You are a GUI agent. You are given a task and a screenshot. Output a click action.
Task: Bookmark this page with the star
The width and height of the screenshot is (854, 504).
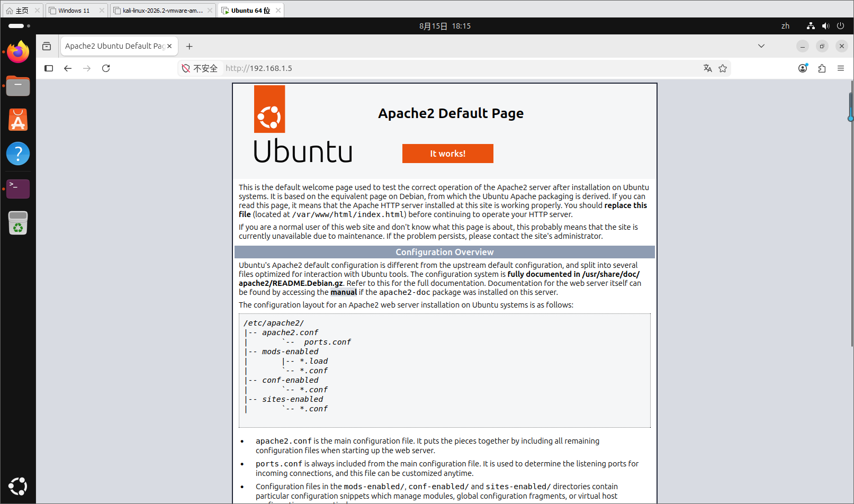point(723,68)
